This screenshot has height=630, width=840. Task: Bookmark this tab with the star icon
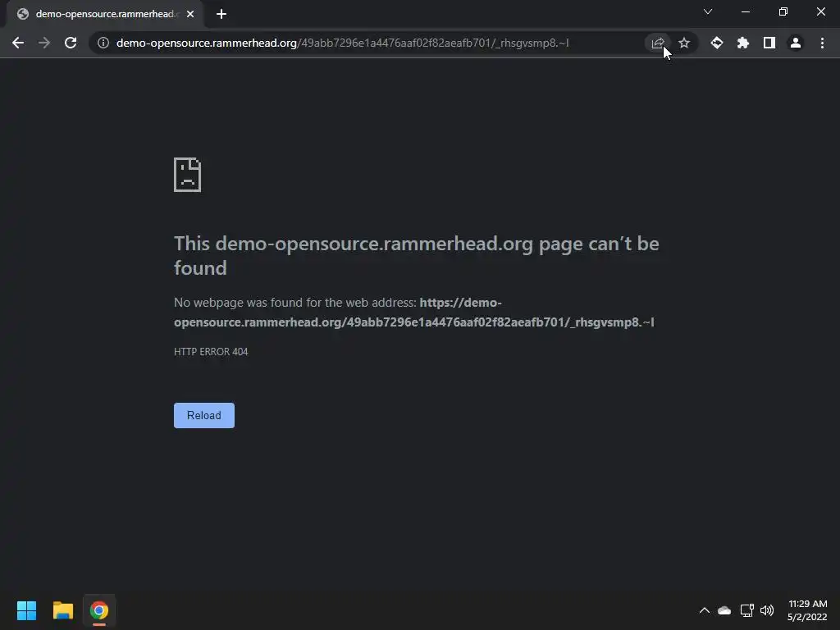[x=684, y=43]
